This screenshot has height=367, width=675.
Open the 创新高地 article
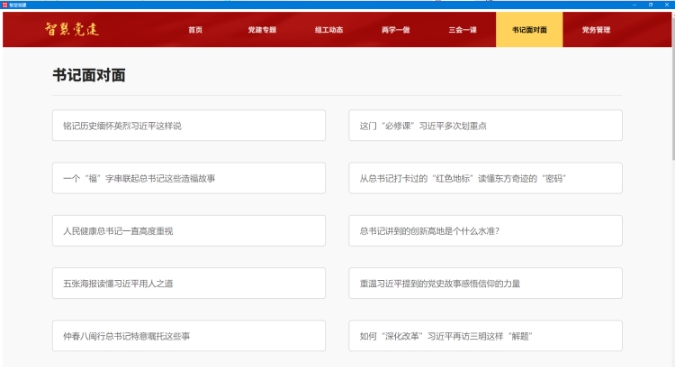click(485, 231)
